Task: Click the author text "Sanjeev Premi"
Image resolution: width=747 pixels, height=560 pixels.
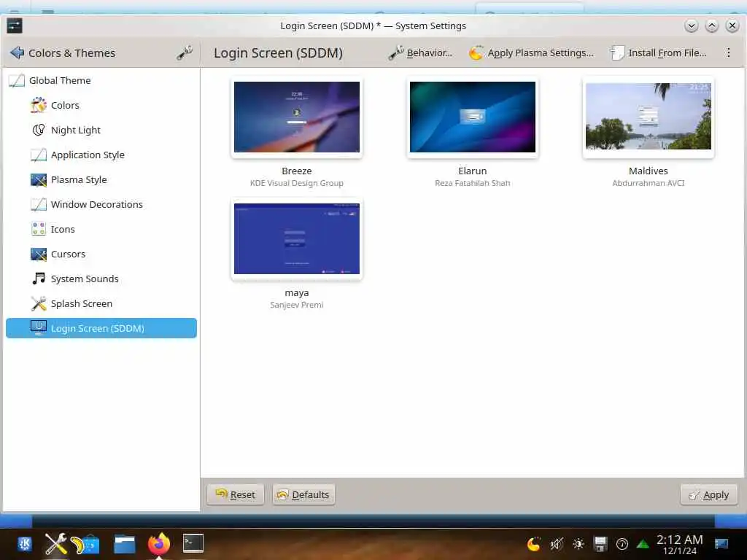Action: coord(297,306)
